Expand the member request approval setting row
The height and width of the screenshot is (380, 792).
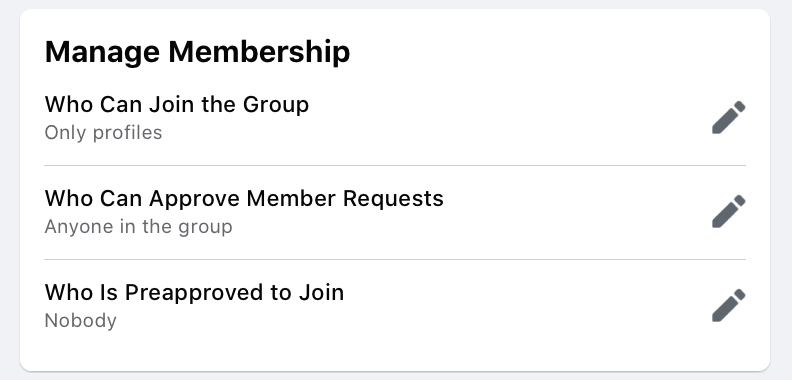point(395,212)
